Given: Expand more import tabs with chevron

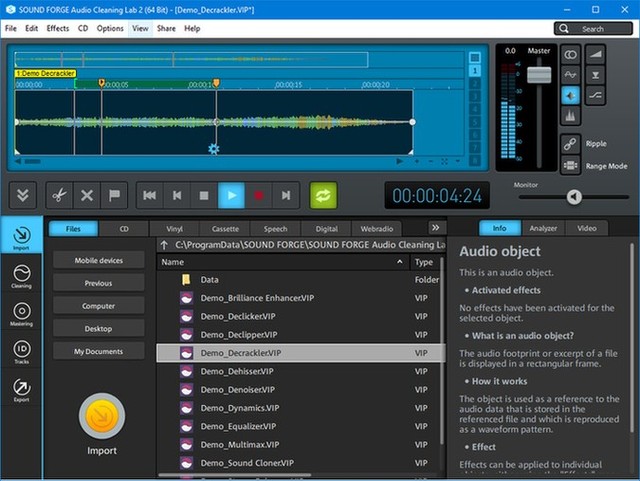Looking at the screenshot, I should pos(435,228).
